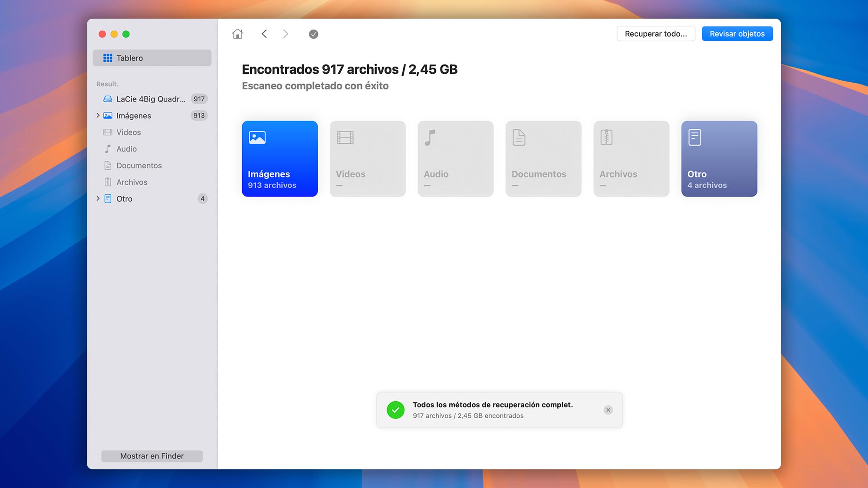Open the Documentos category card
Screen dimensions: 868x488
tap(543, 159)
